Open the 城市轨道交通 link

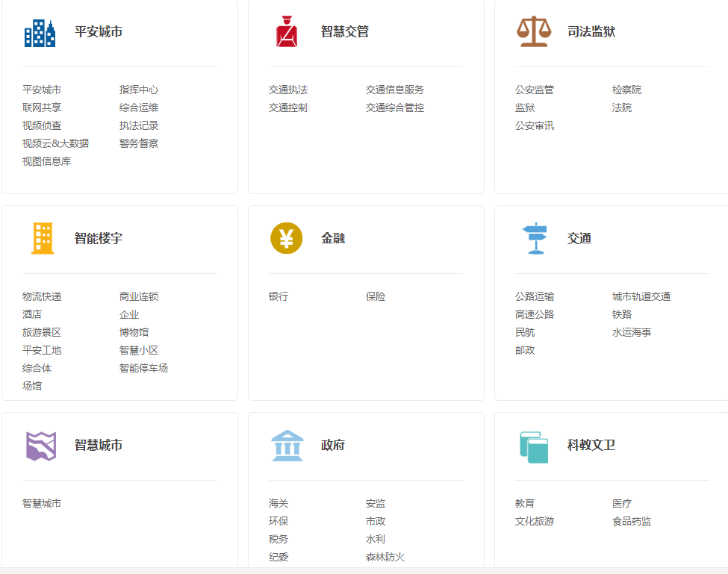(x=641, y=296)
